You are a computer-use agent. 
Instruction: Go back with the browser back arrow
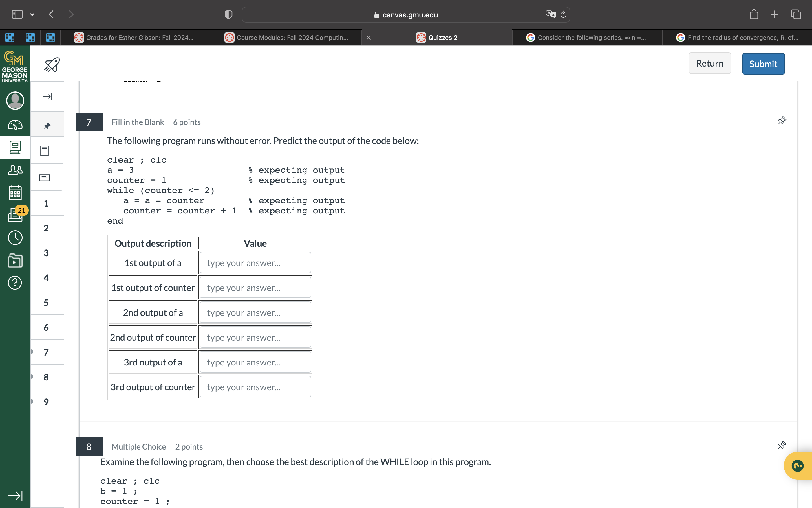[x=51, y=14]
